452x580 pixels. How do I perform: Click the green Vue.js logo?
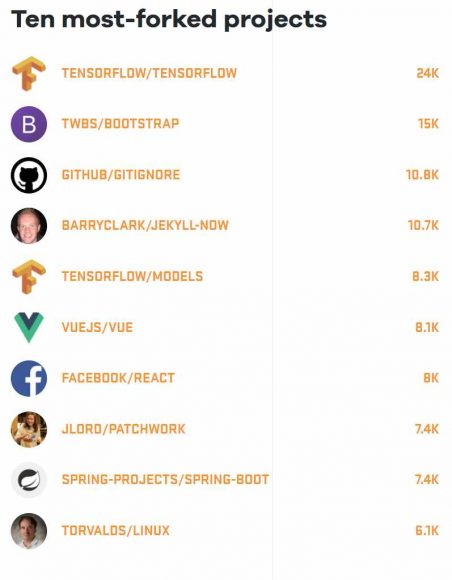coord(29,327)
